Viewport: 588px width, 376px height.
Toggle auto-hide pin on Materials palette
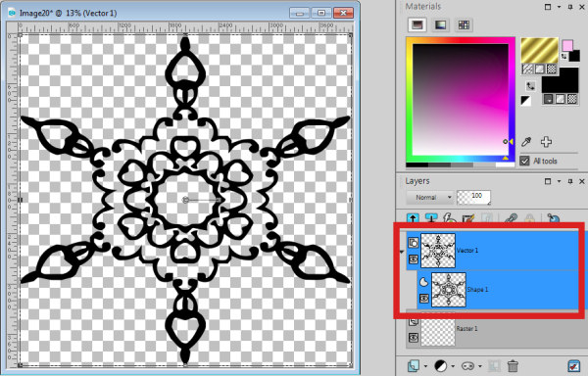click(570, 7)
